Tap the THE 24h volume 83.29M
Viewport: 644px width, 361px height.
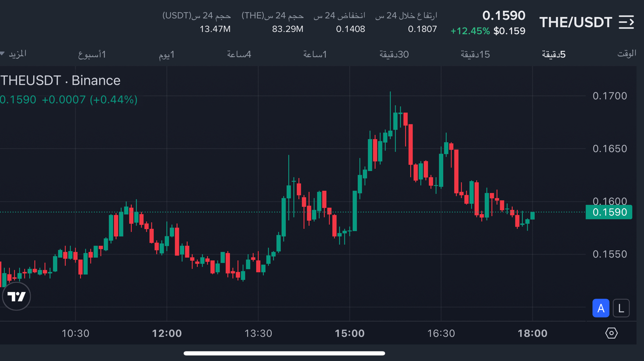tap(287, 29)
